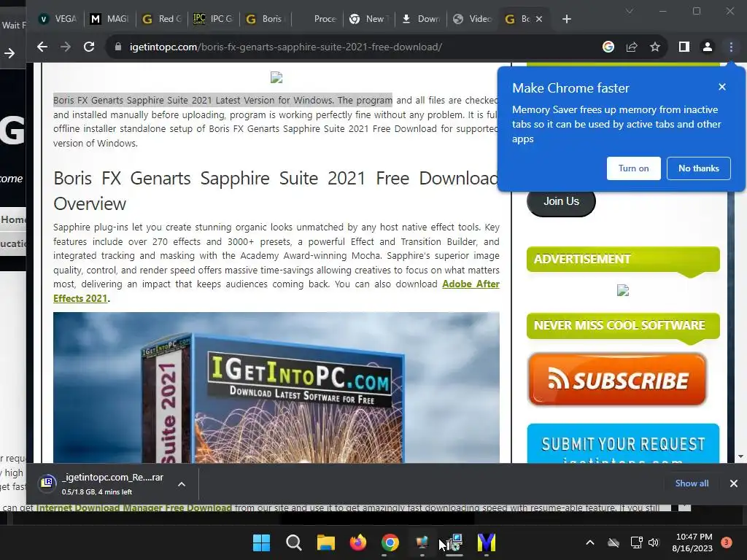Decline Memory Saver with No thanks
This screenshot has height=560, width=747.
[x=698, y=168]
